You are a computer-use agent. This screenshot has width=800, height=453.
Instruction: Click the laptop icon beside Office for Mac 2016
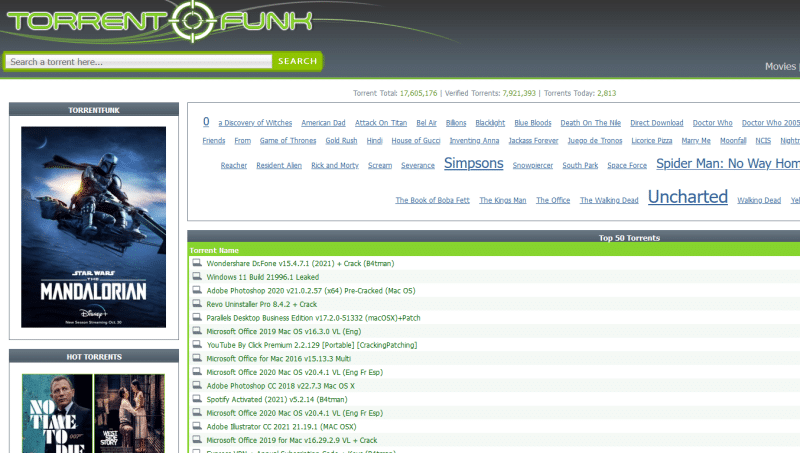click(x=197, y=358)
